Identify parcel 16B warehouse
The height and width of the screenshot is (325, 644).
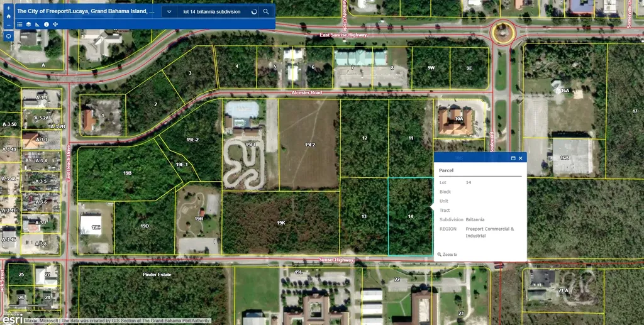tap(565, 158)
